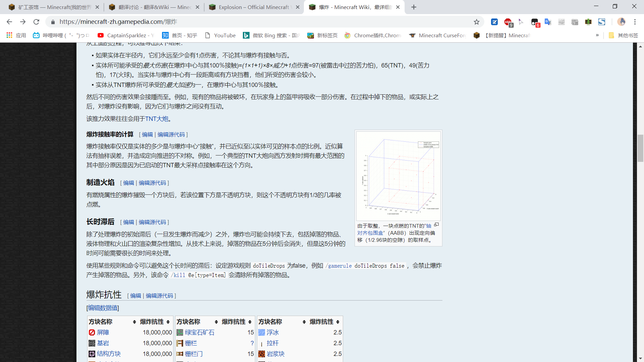
Task: Switch to the 翻译讨论 tab
Action: pos(154,7)
